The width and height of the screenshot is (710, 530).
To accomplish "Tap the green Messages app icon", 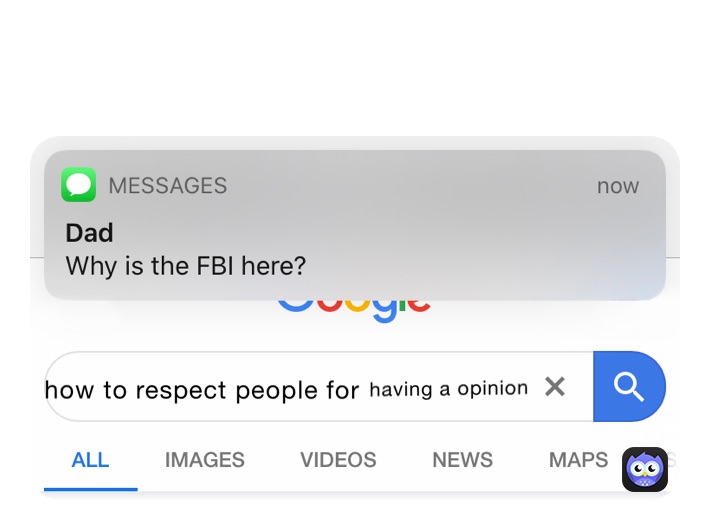I will tap(78, 185).
